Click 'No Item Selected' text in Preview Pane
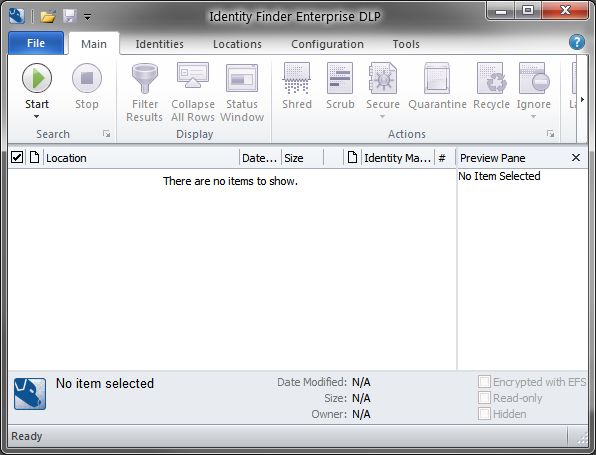The image size is (596, 455). (x=499, y=176)
